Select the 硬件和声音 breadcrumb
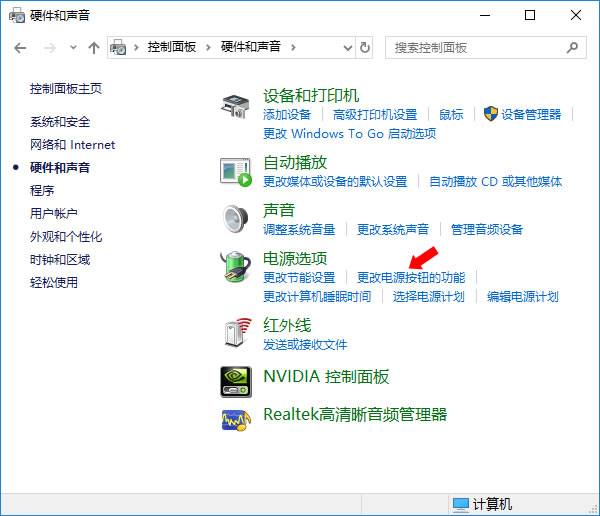The width and height of the screenshot is (600, 516). [x=251, y=47]
